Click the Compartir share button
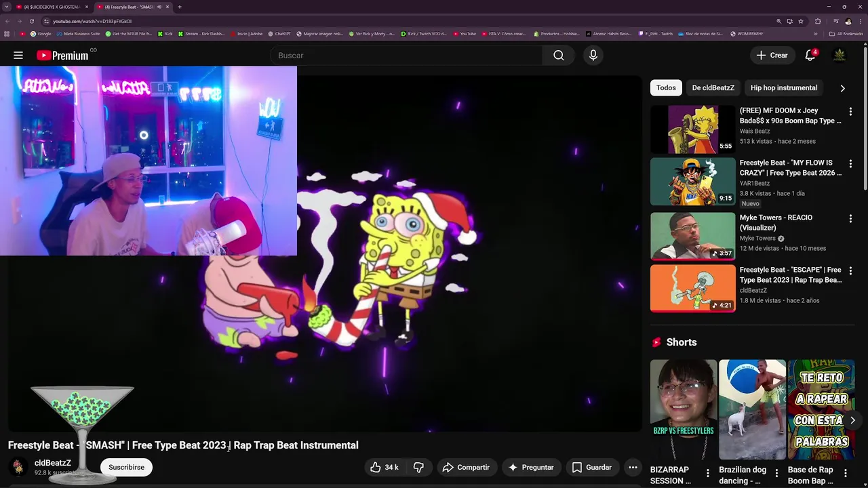 [x=466, y=467]
